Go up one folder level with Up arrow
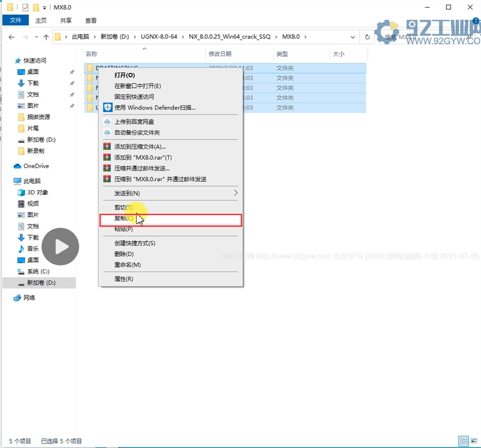The width and height of the screenshot is (481, 448). 46,37
